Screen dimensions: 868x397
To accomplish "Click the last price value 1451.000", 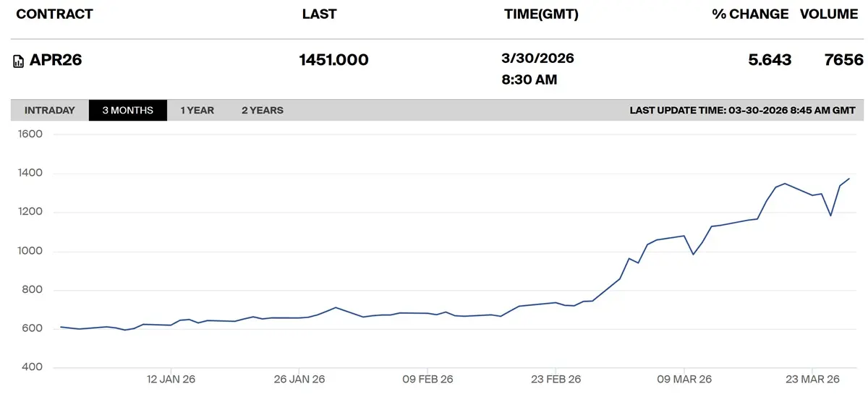I will pyautogui.click(x=333, y=61).
